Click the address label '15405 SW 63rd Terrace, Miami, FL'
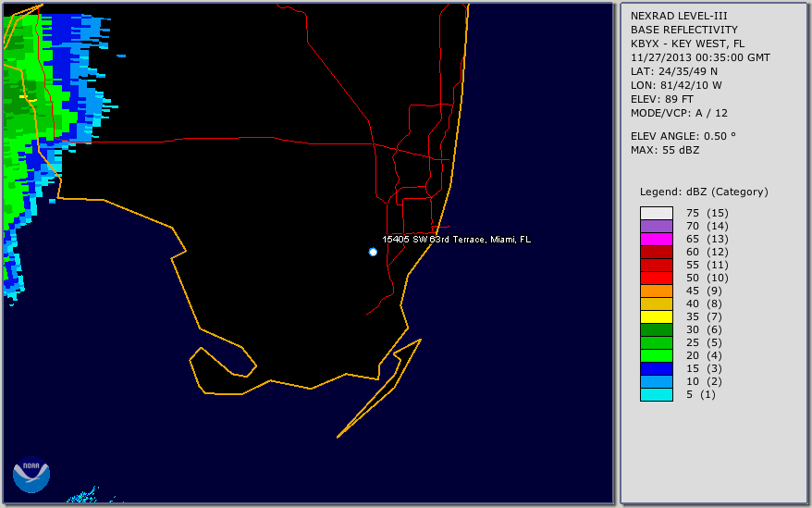812x508 pixels. click(x=456, y=240)
